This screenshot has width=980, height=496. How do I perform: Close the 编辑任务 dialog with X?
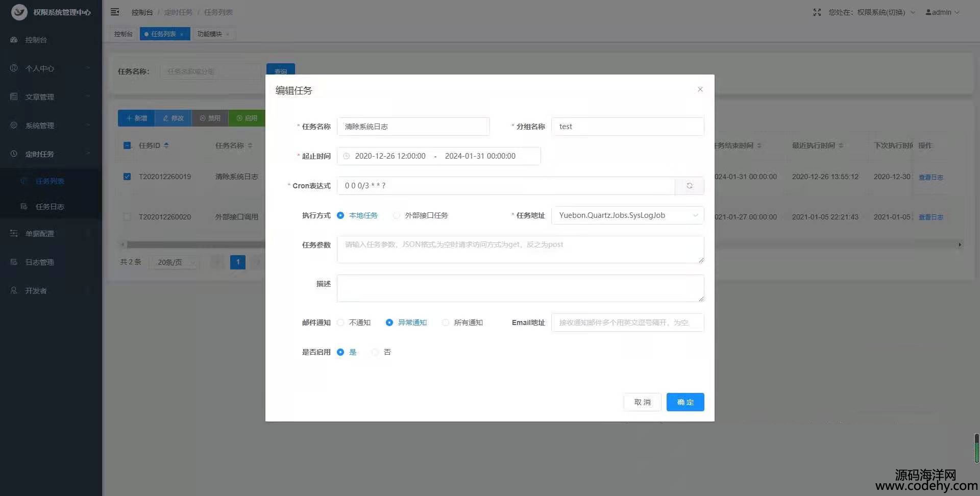pos(700,89)
